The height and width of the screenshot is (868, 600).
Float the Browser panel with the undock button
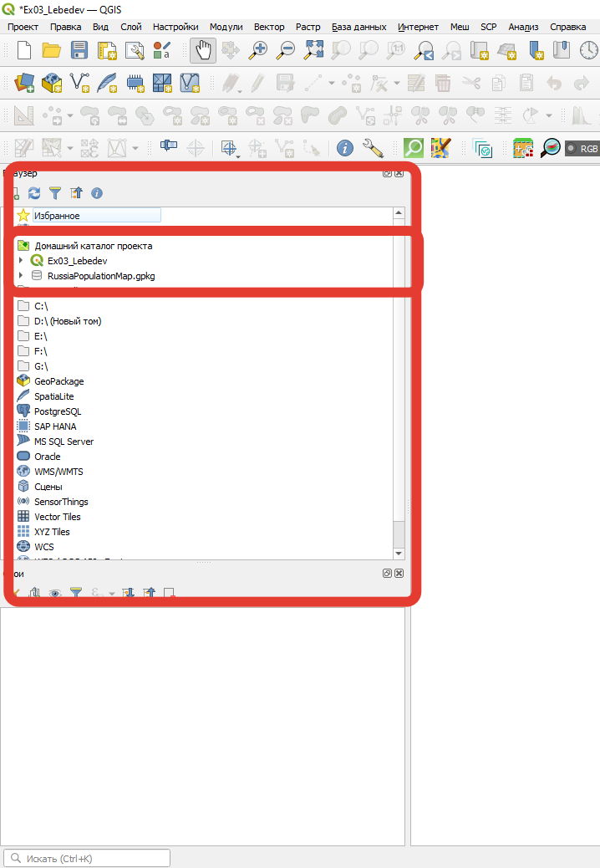[387, 173]
